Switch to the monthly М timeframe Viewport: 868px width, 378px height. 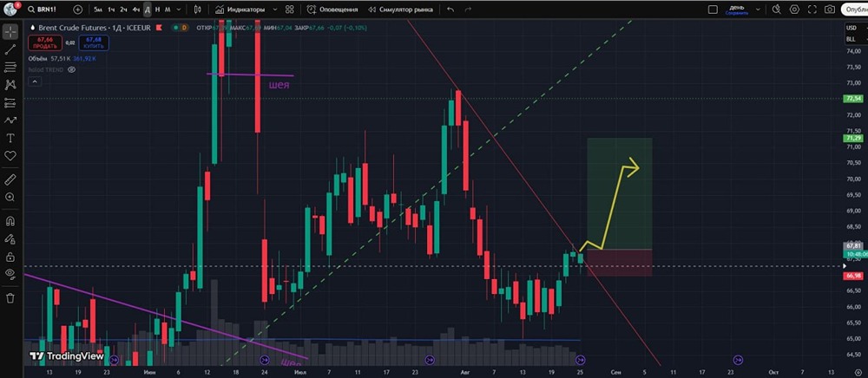click(x=168, y=10)
